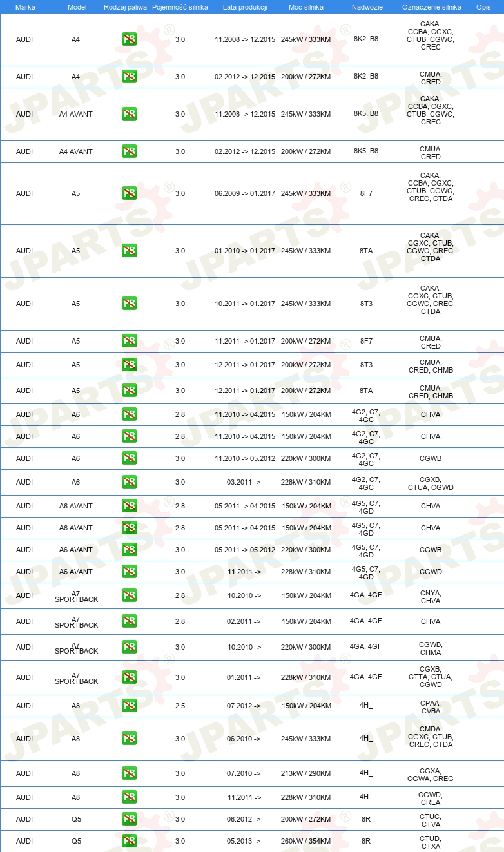Click the fuel icon in the Q5 272KM row

[130, 819]
